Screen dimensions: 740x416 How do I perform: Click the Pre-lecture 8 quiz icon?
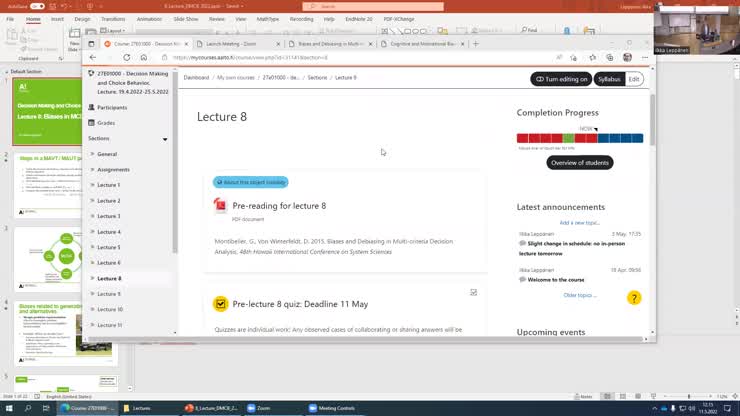tap(220, 304)
